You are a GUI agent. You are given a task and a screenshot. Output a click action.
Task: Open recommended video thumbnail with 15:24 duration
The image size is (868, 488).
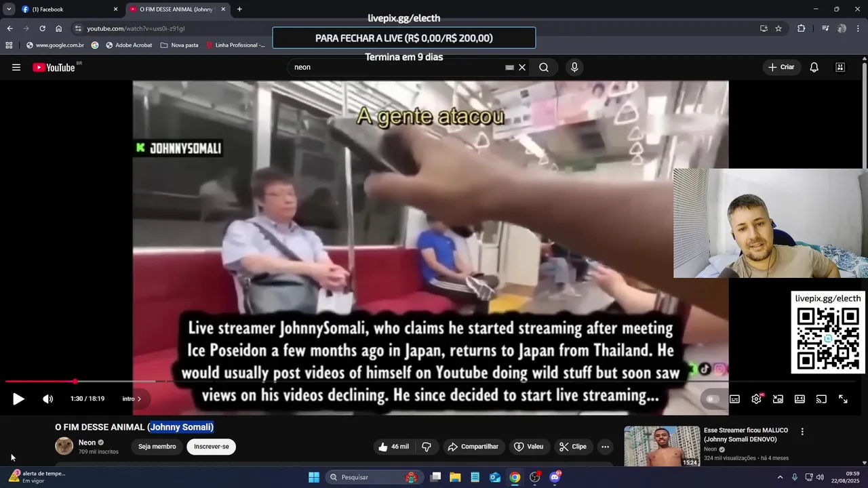[x=662, y=446]
